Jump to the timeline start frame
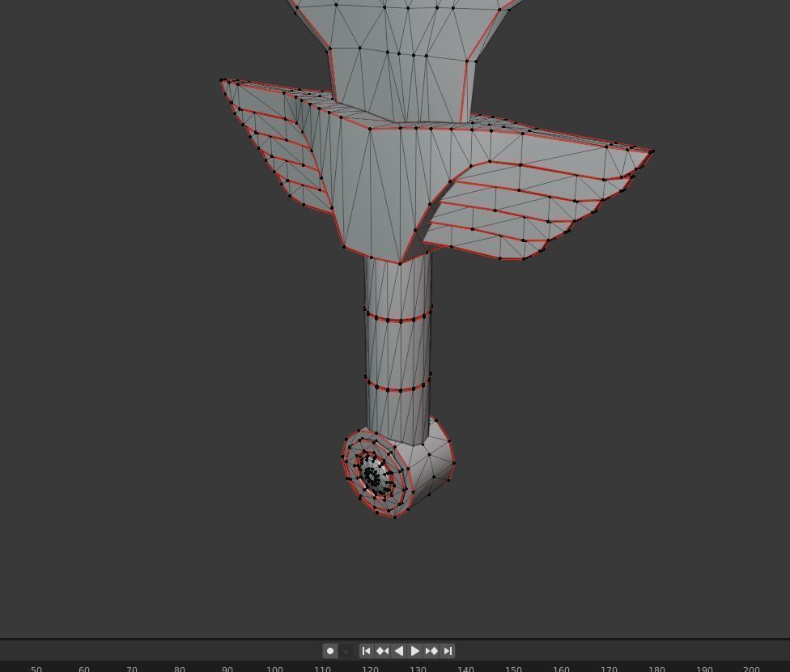The width and height of the screenshot is (790, 672). click(367, 651)
